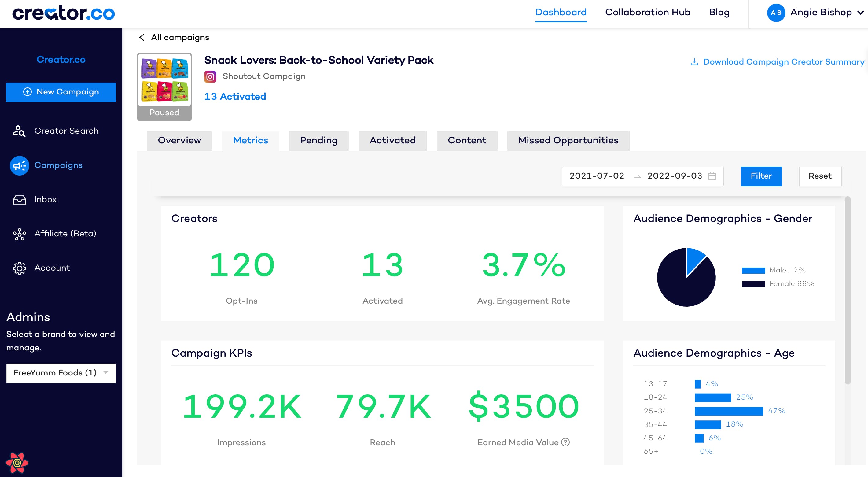The height and width of the screenshot is (477, 868).
Task: Expand the Angie Bishop account menu
Action: pyautogui.click(x=860, y=13)
